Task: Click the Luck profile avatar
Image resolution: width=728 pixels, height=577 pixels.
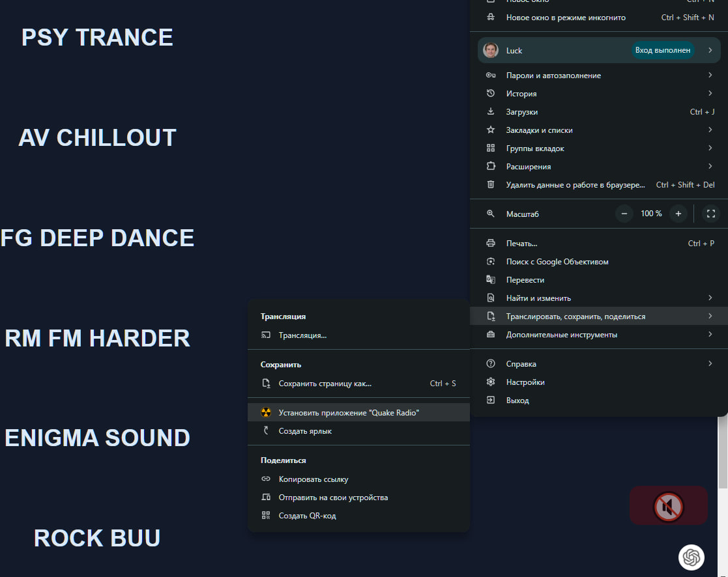Action: pos(491,50)
